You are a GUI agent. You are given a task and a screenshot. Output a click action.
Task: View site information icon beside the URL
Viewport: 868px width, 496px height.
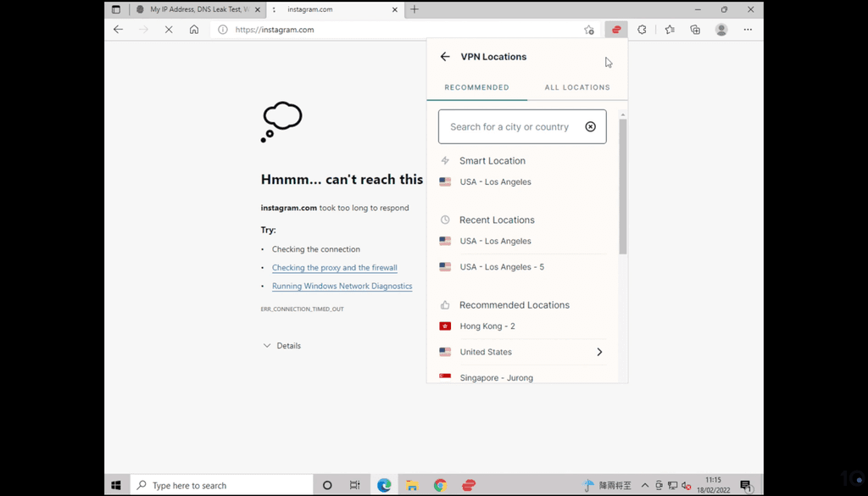223,30
